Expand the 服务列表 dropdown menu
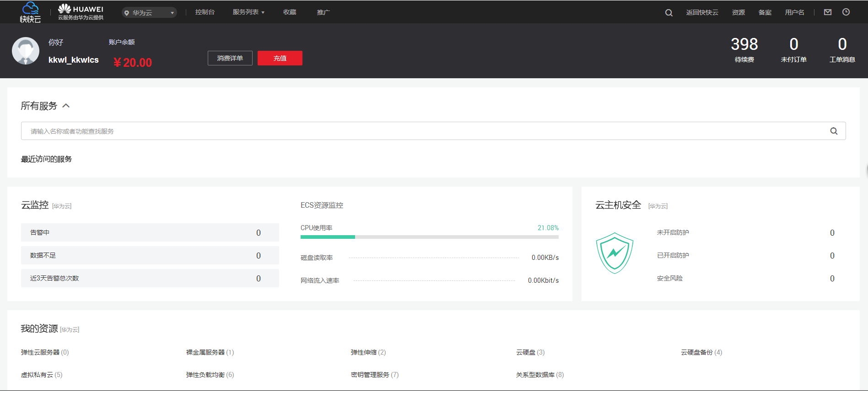Image resolution: width=868 pixels, height=404 pixels. (248, 12)
